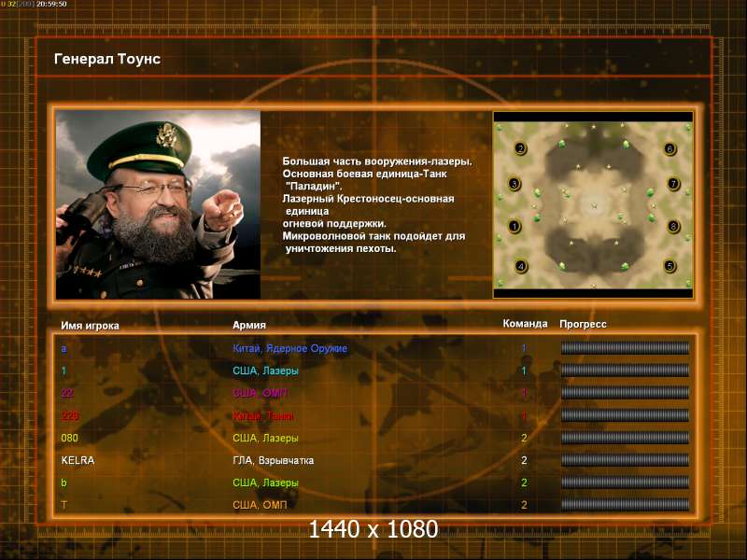The width and height of the screenshot is (747, 560).
Task: Click team number in player 22's row
Action: (524, 393)
